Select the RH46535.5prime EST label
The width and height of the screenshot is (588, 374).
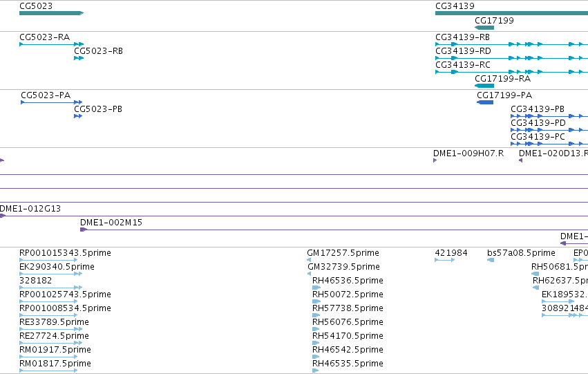click(348, 364)
